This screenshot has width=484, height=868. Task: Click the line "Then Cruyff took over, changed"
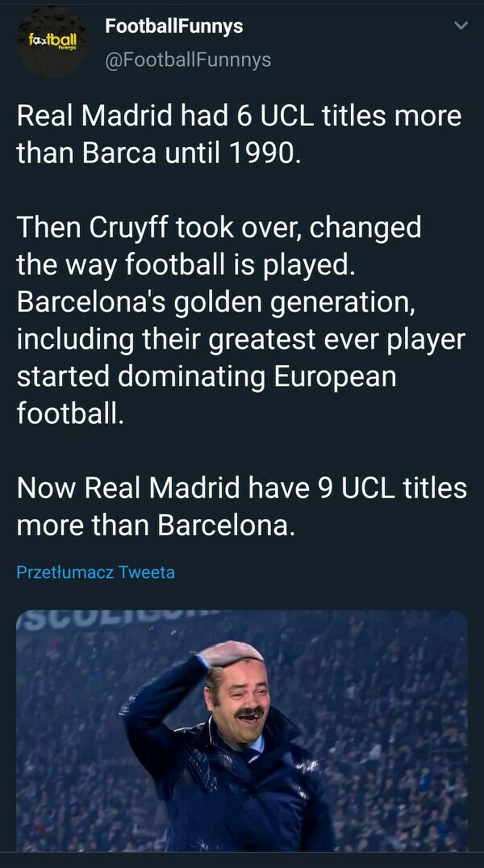tap(219, 228)
